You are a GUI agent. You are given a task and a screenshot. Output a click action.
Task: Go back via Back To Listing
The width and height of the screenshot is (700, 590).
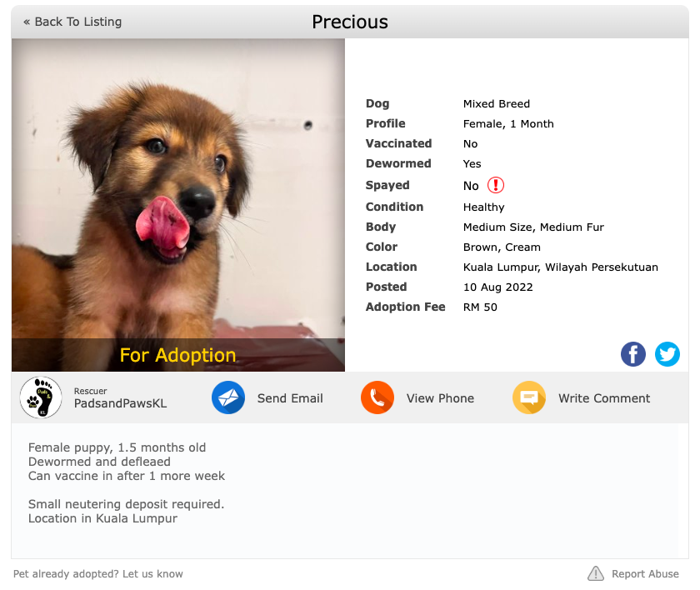pyautogui.click(x=72, y=22)
